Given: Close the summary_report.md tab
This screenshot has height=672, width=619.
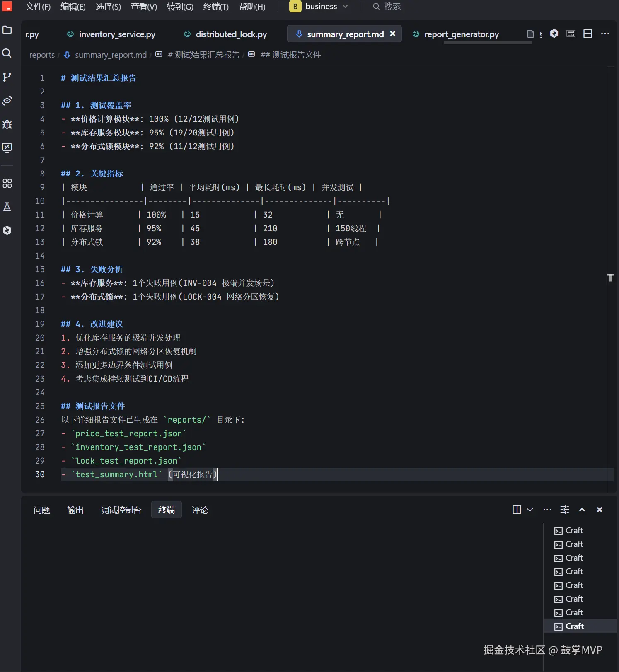Looking at the screenshot, I should tap(392, 34).
